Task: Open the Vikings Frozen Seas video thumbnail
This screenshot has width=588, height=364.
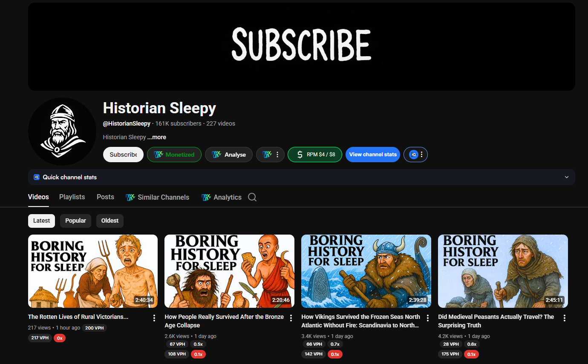Action: pos(366,271)
